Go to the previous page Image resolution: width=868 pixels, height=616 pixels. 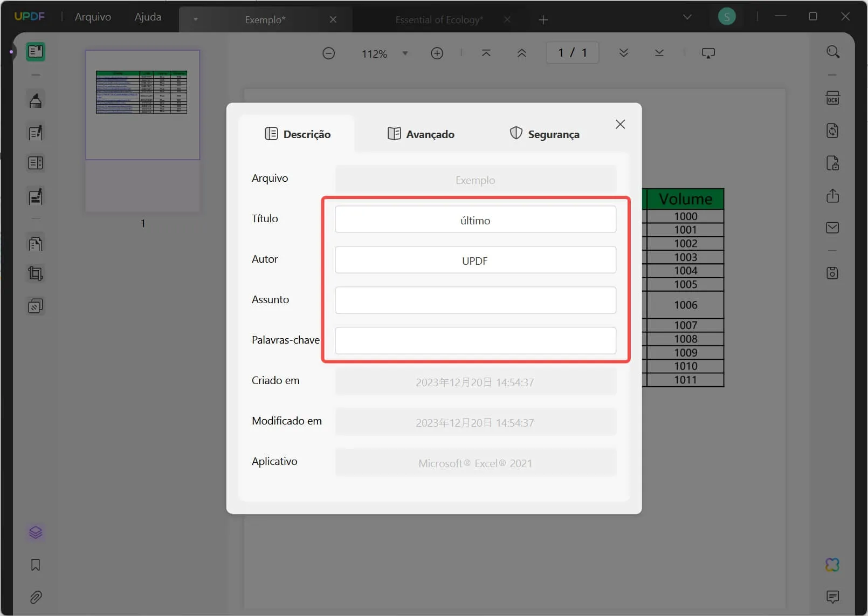[x=522, y=53]
